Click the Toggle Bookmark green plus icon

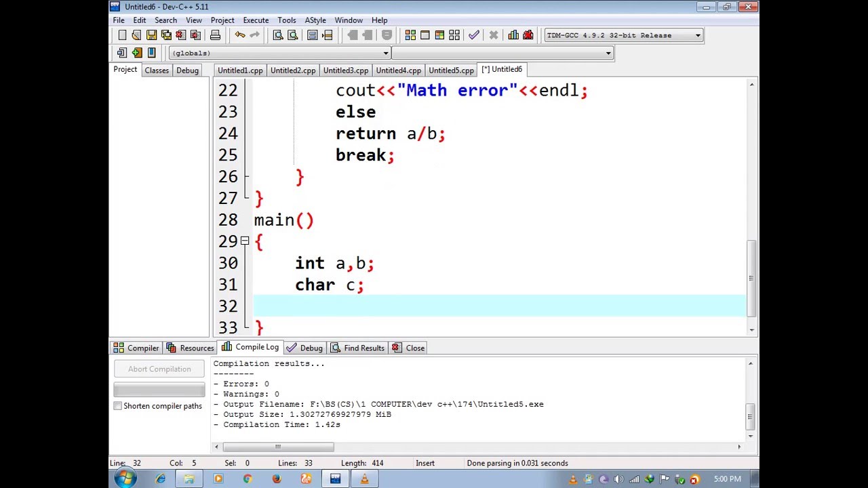click(136, 53)
